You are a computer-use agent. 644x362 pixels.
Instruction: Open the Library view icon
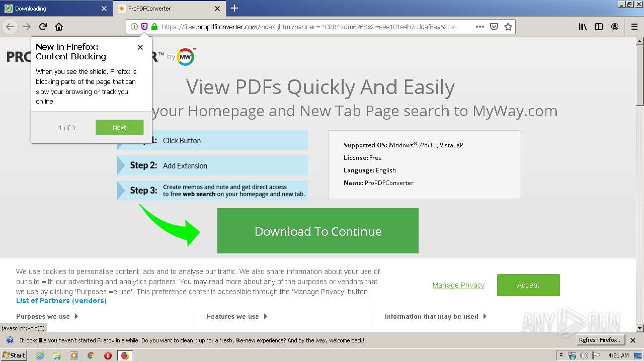tap(583, 27)
